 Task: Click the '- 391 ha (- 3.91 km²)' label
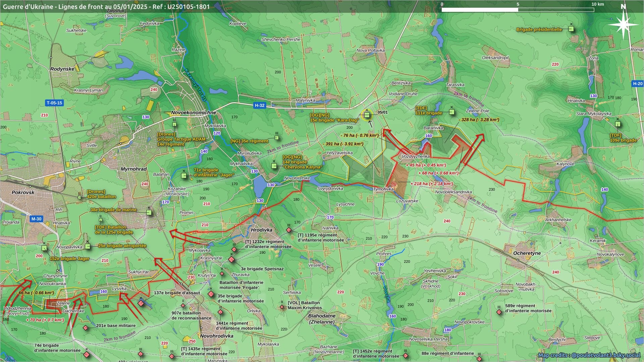coord(343,144)
